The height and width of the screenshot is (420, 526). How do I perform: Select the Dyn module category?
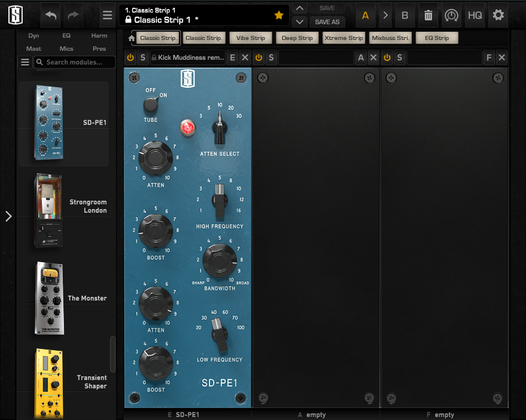click(33, 36)
